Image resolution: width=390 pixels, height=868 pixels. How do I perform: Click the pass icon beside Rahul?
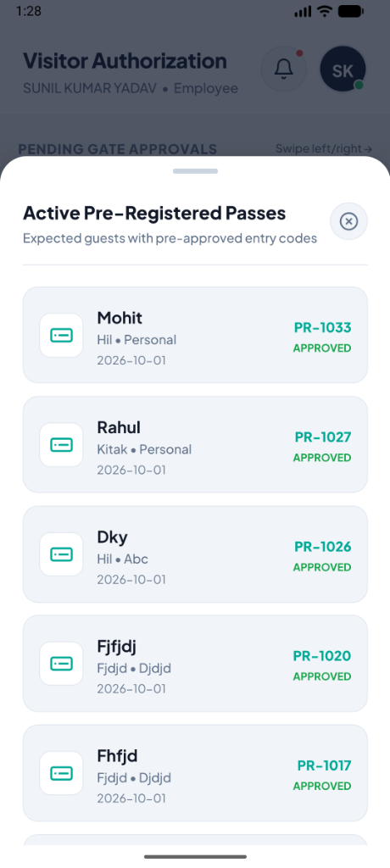62,444
